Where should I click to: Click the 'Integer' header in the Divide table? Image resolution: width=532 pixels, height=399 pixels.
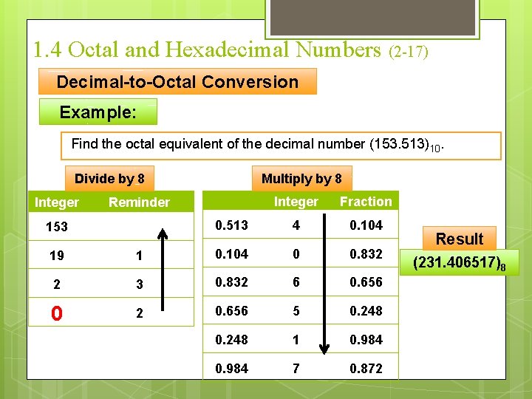tap(57, 202)
